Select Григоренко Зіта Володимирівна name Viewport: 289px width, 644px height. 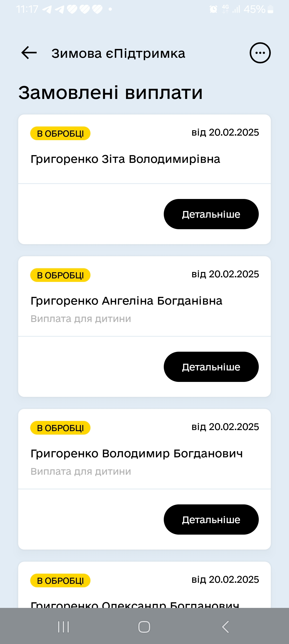(x=125, y=159)
